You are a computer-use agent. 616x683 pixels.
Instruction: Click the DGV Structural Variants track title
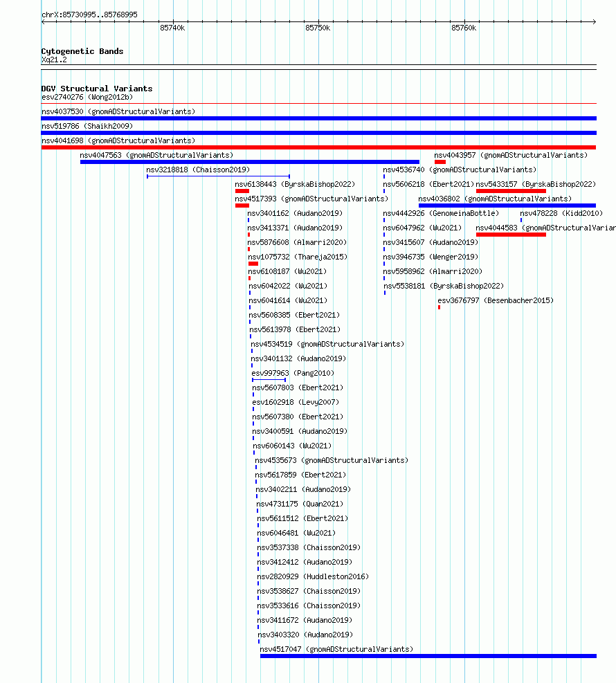[x=97, y=89]
